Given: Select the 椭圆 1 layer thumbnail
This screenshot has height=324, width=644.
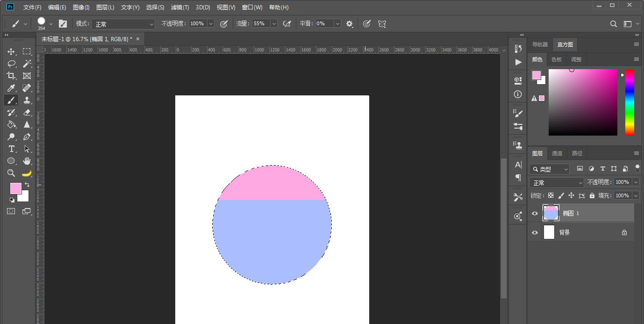Looking at the screenshot, I should point(551,213).
